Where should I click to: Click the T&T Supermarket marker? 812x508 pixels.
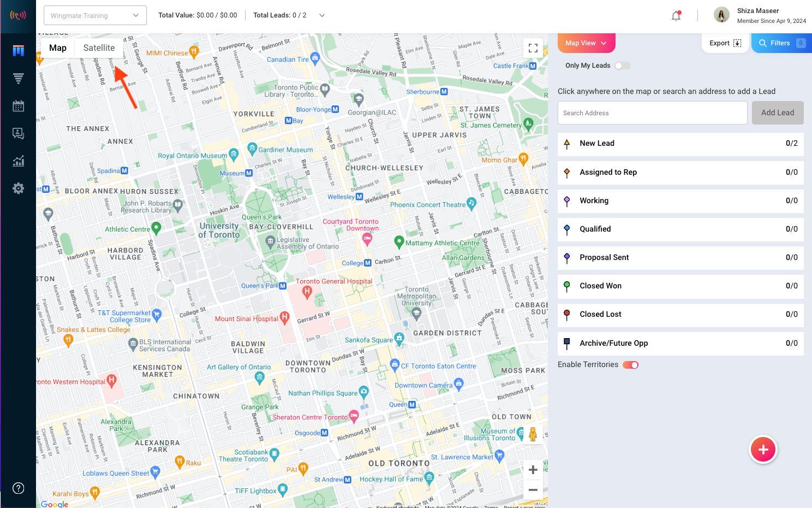click(x=157, y=315)
